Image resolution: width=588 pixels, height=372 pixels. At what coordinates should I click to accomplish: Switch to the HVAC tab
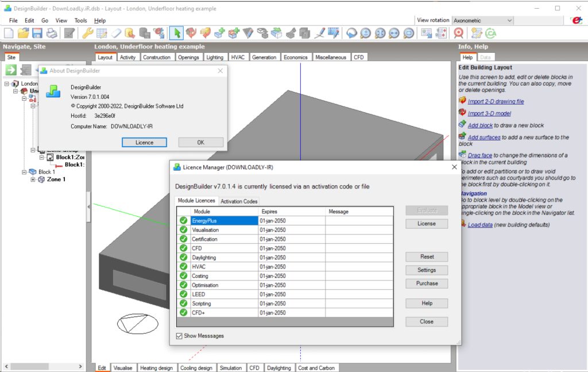coord(238,57)
